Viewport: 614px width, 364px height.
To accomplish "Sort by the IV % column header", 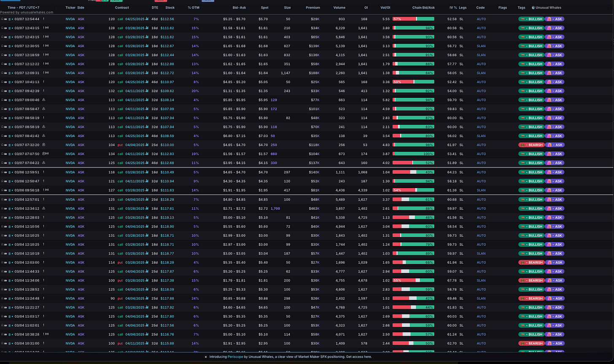I will [453, 8].
